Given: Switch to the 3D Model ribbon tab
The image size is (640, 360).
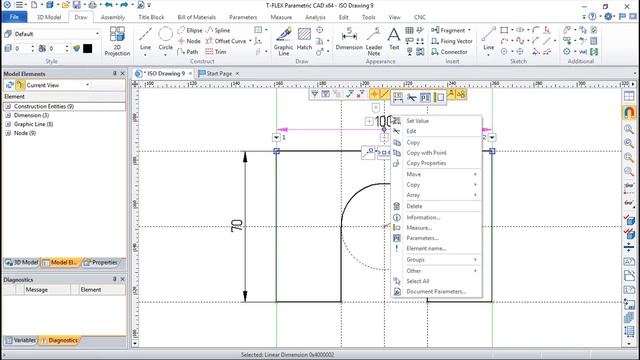Looking at the screenshot, I should tap(49, 17).
